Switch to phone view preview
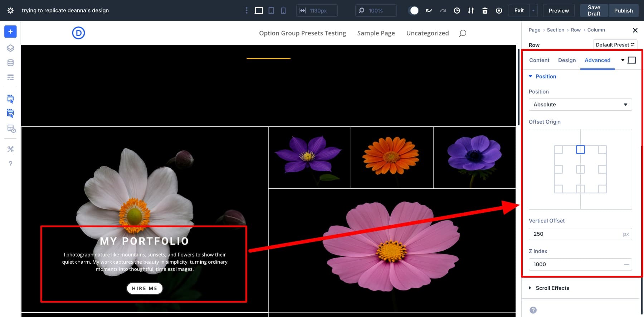The image size is (644, 317). pyautogui.click(x=283, y=10)
